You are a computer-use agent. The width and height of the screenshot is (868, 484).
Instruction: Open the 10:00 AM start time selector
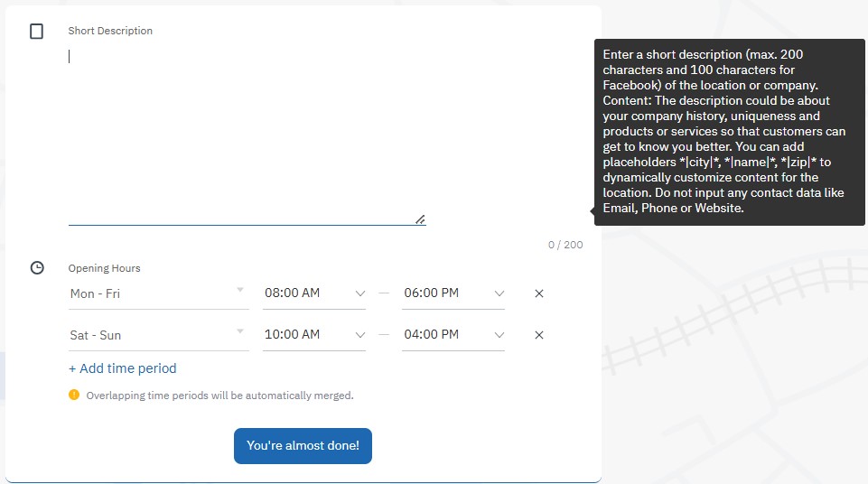[313, 335]
